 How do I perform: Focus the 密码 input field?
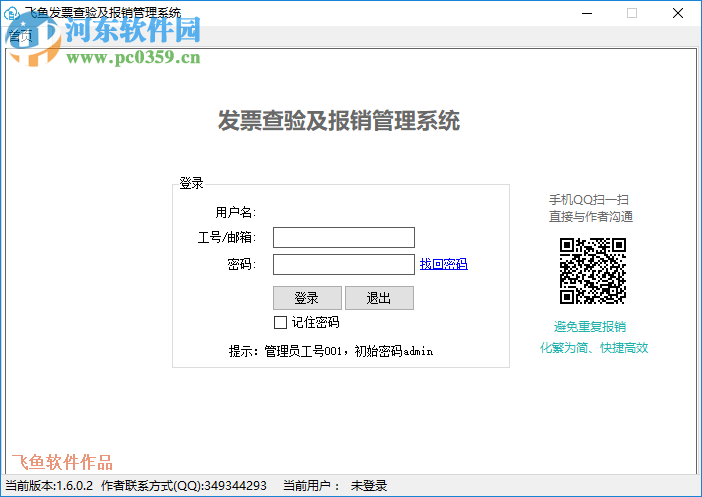pyautogui.click(x=344, y=264)
